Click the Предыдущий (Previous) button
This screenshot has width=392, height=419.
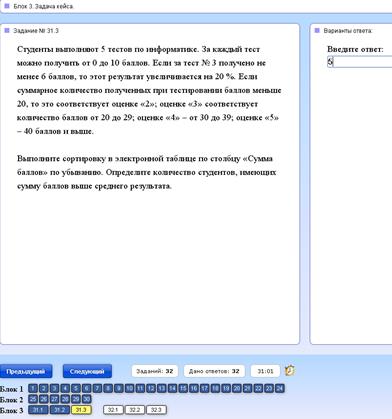[26, 371]
